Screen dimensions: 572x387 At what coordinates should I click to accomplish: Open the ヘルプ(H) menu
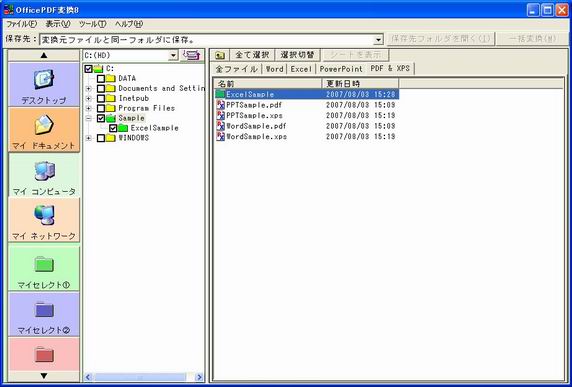tap(129, 24)
